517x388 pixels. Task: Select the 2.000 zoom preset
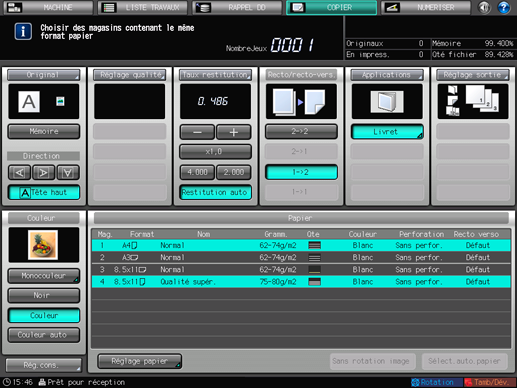click(234, 172)
